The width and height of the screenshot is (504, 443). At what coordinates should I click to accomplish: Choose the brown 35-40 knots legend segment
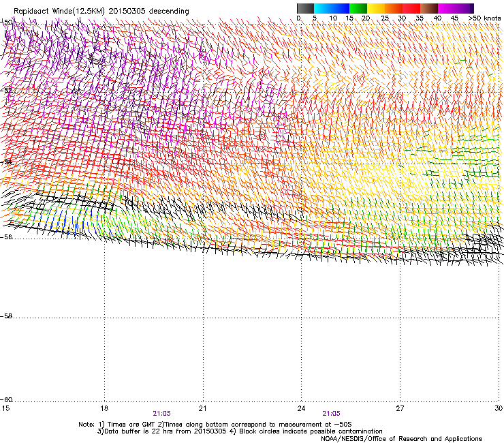[429, 8]
